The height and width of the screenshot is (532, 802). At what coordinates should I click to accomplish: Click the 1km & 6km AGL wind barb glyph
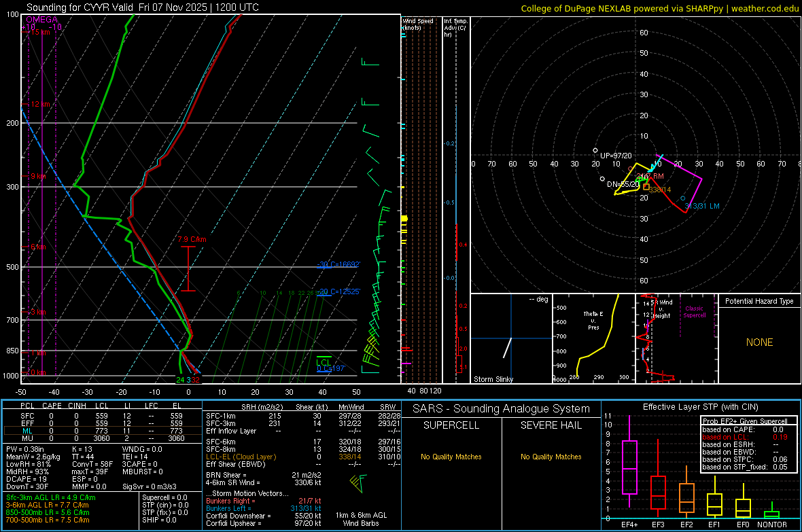358,483
